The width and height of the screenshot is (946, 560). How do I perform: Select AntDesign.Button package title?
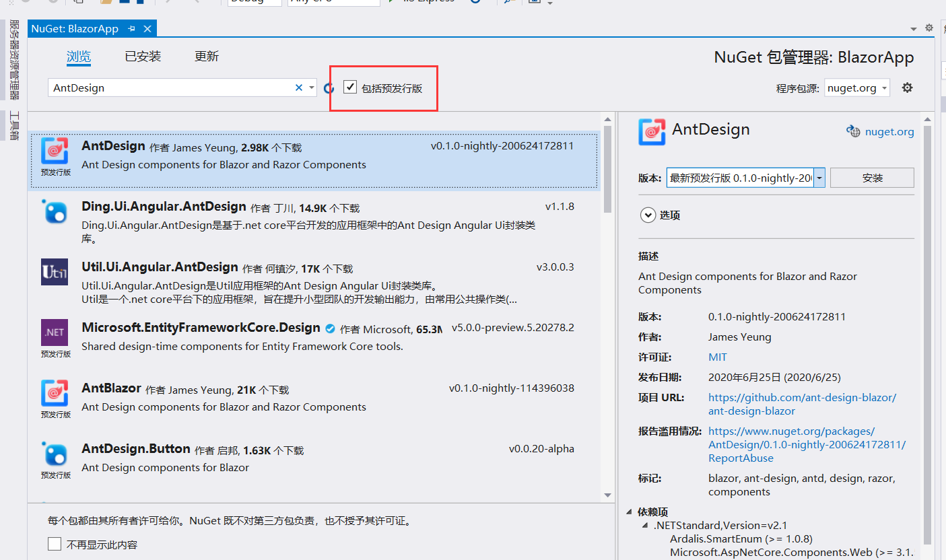pos(135,449)
